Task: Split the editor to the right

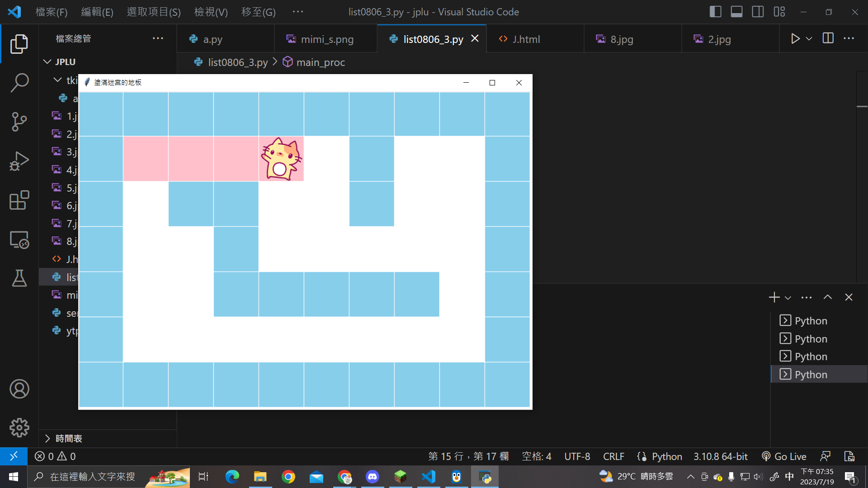Action: point(828,39)
